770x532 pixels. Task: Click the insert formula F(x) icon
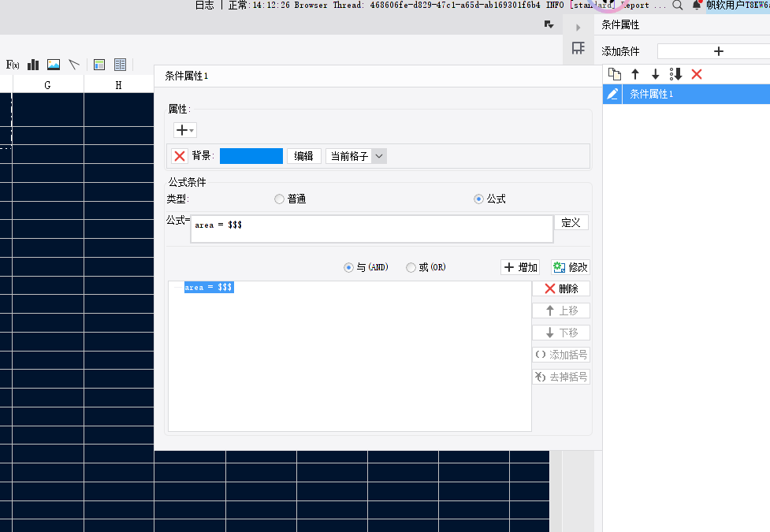13,65
